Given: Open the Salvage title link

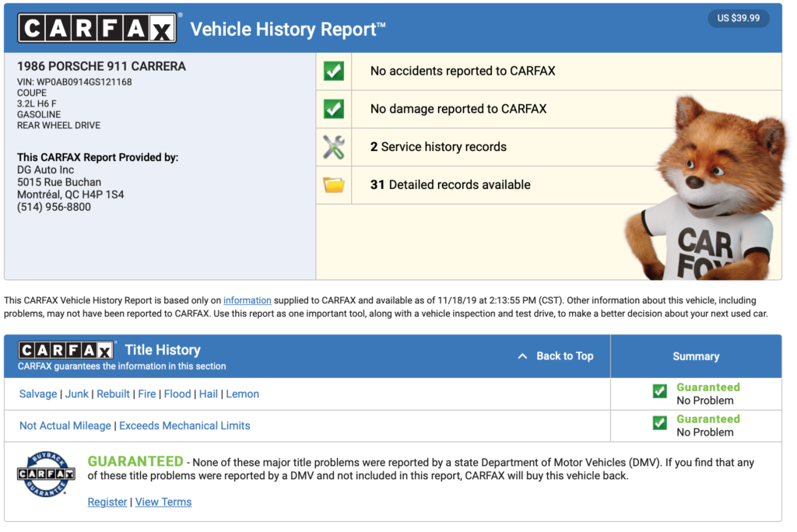Looking at the screenshot, I should tap(38, 394).
